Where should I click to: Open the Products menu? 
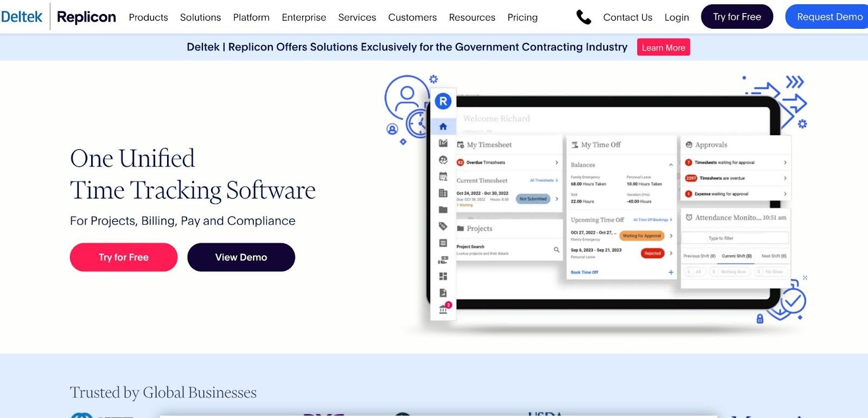(148, 17)
